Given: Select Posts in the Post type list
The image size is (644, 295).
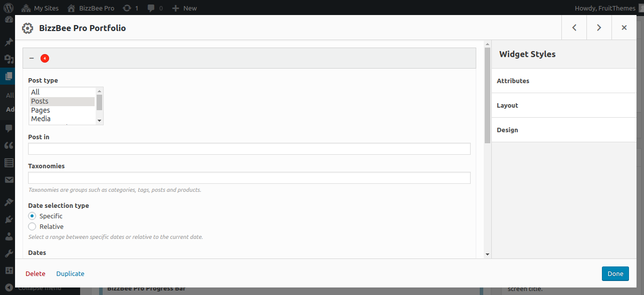Looking at the screenshot, I should click(62, 101).
